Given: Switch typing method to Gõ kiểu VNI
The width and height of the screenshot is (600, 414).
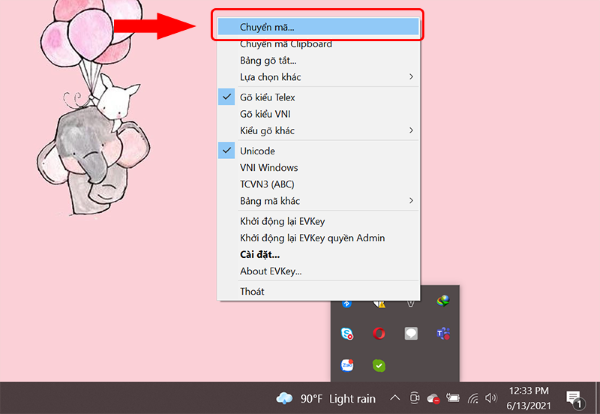Looking at the screenshot, I should tap(265, 114).
